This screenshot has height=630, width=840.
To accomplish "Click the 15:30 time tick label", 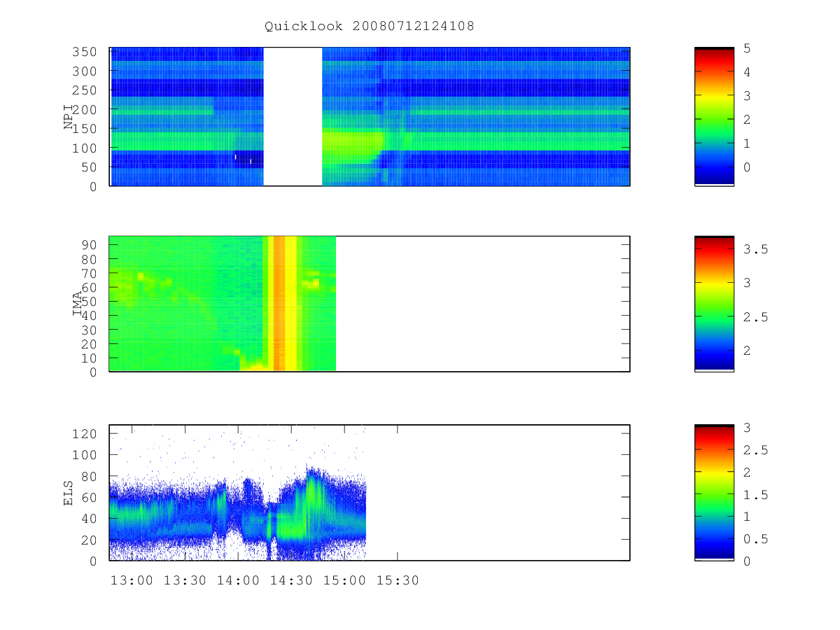I will coord(398,580).
